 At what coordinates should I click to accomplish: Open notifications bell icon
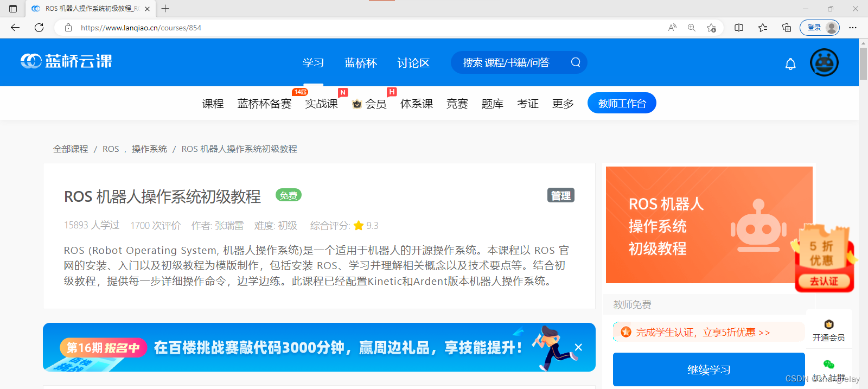coord(790,65)
